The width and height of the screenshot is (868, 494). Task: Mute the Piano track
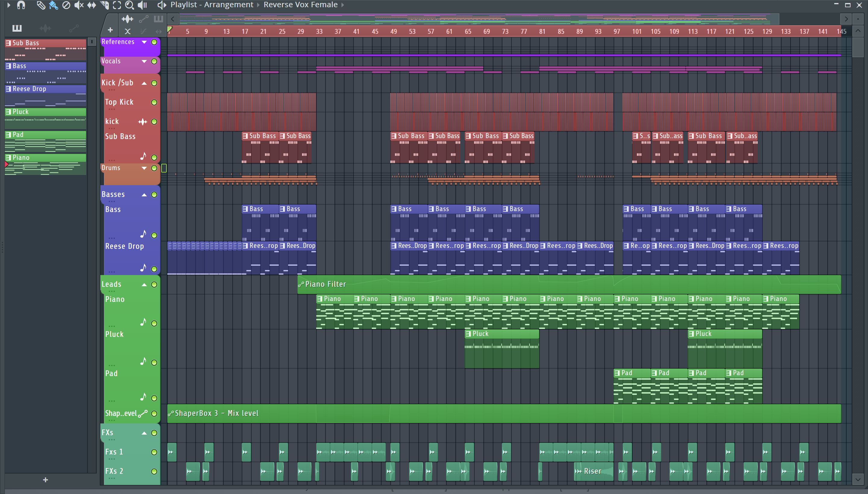(154, 323)
